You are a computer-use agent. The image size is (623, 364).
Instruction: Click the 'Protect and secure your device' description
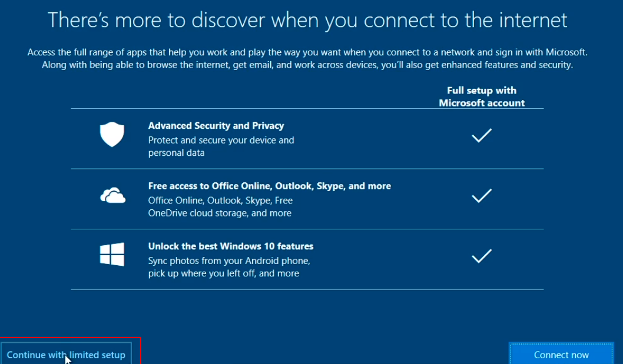pyautogui.click(x=221, y=140)
